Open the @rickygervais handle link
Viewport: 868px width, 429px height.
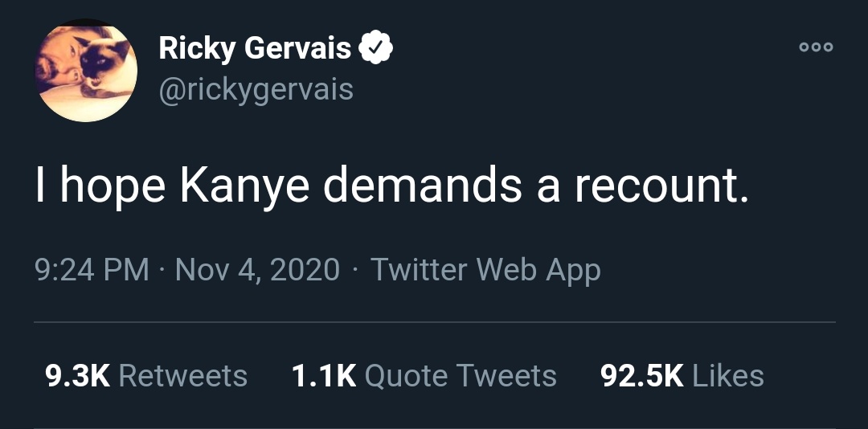(x=256, y=89)
